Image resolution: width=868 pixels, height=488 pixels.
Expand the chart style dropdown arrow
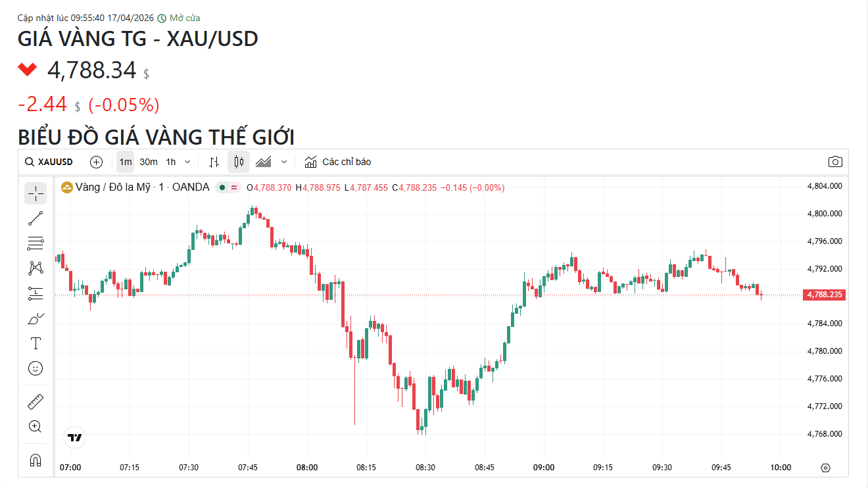tap(284, 162)
